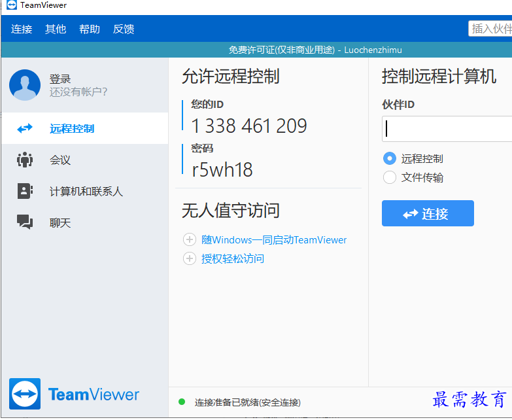The image size is (512, 420).
Task: Open the 反馈 menu
Action: tap(124, 29)
